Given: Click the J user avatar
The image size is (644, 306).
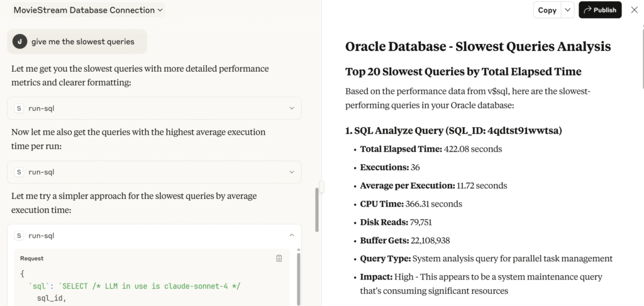Looking at the screenshot, I should [19, 42].
